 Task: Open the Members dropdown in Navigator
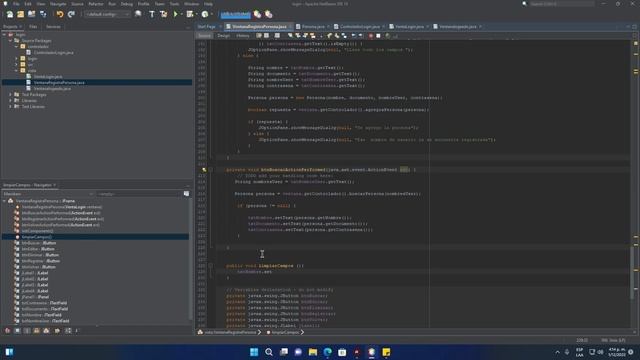(x=48, y=194)
